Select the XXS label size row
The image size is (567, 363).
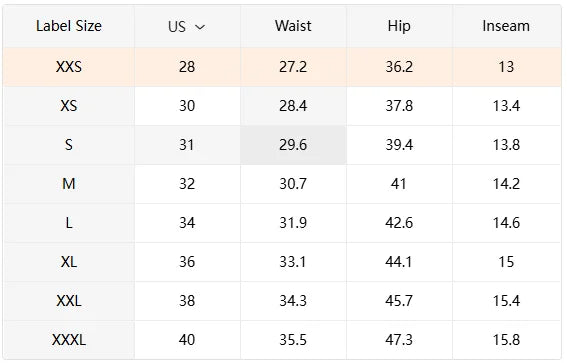pyautogui.click(x=282, y=67)
